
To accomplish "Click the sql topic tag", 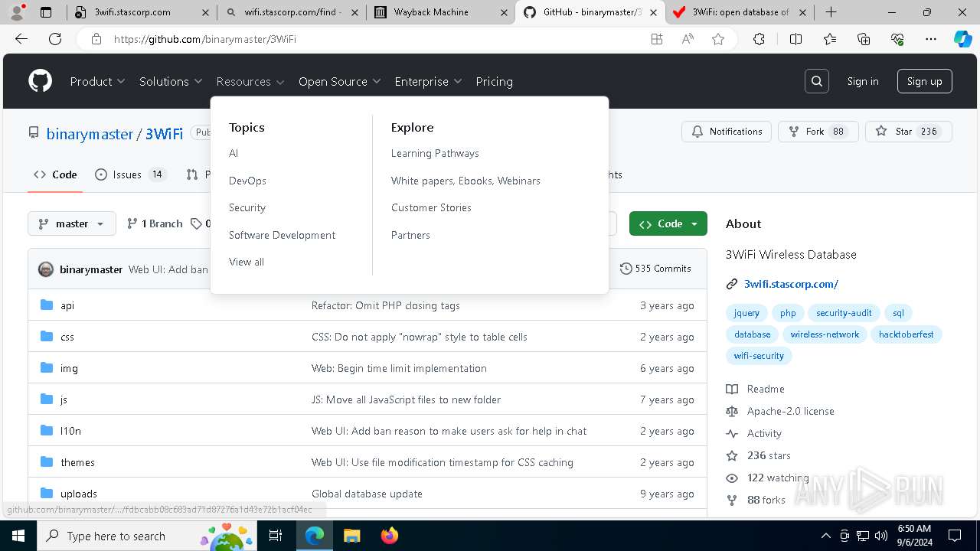I will tap(898, 313).
